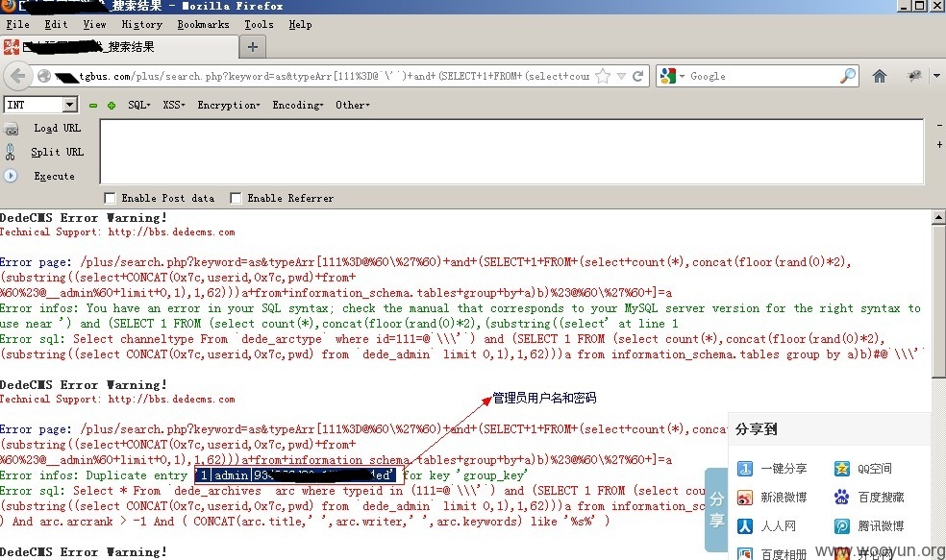Open toolbar overflow dropdown arrow at right
The image size is (946, 560).
[x=937, y=76]
